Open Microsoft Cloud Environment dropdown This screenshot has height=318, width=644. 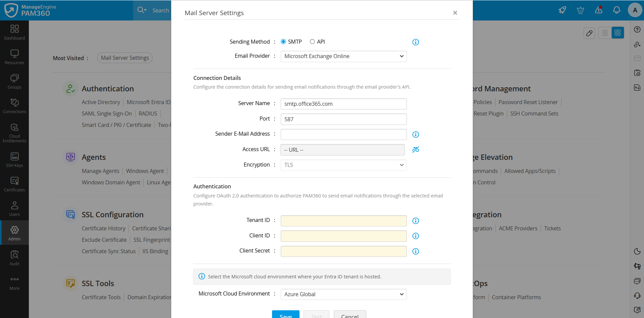point(343,294)
